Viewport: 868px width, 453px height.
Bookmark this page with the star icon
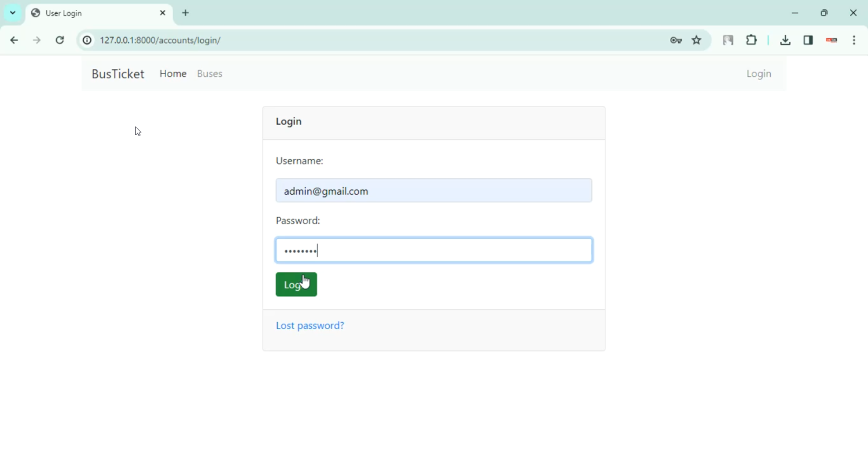point(697,41)
